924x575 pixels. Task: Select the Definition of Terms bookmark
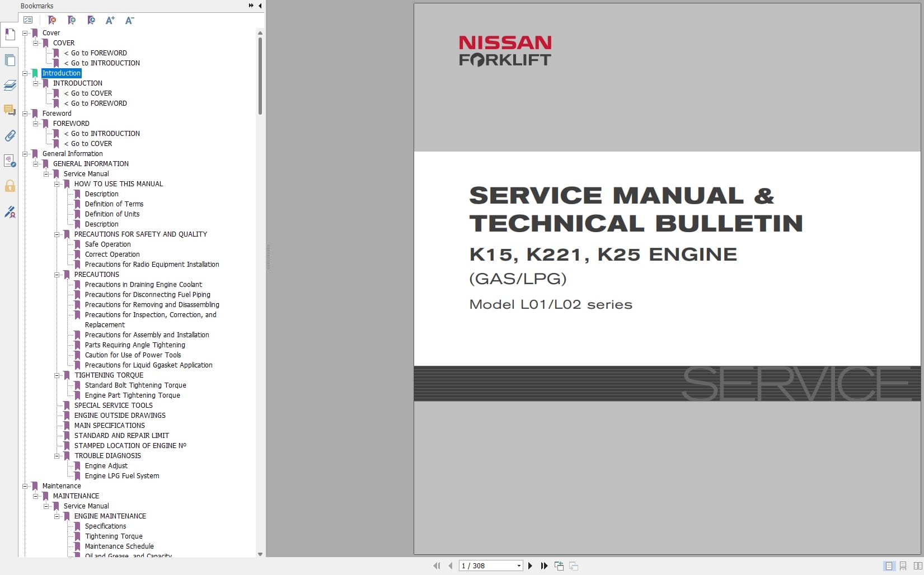pyautogui.click(x=114, y=204)
